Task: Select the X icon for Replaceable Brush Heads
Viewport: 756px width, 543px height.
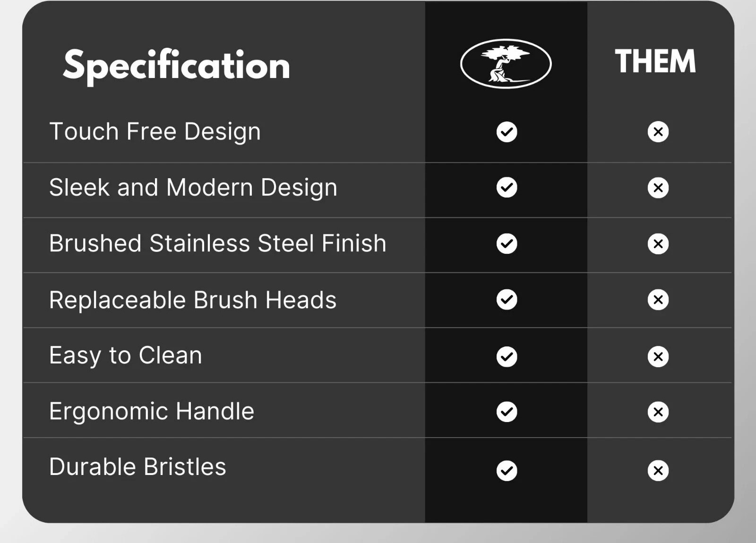Action: coord(658,300)
